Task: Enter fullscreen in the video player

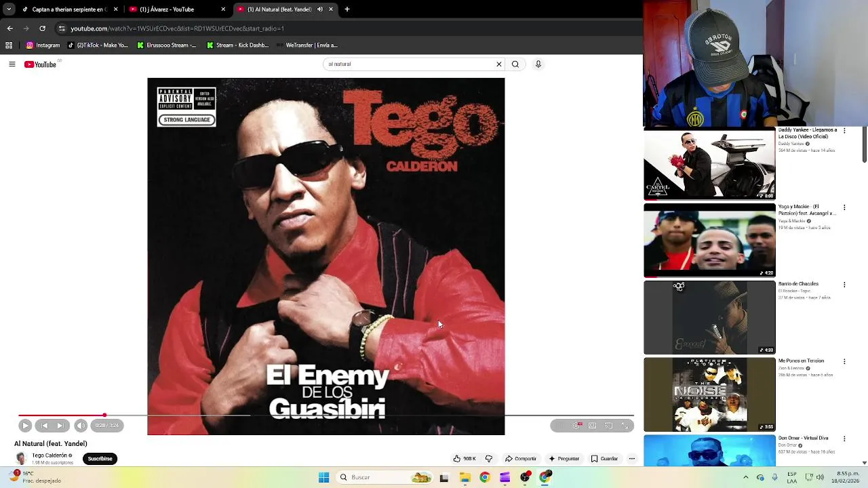Action: point(625,426)
